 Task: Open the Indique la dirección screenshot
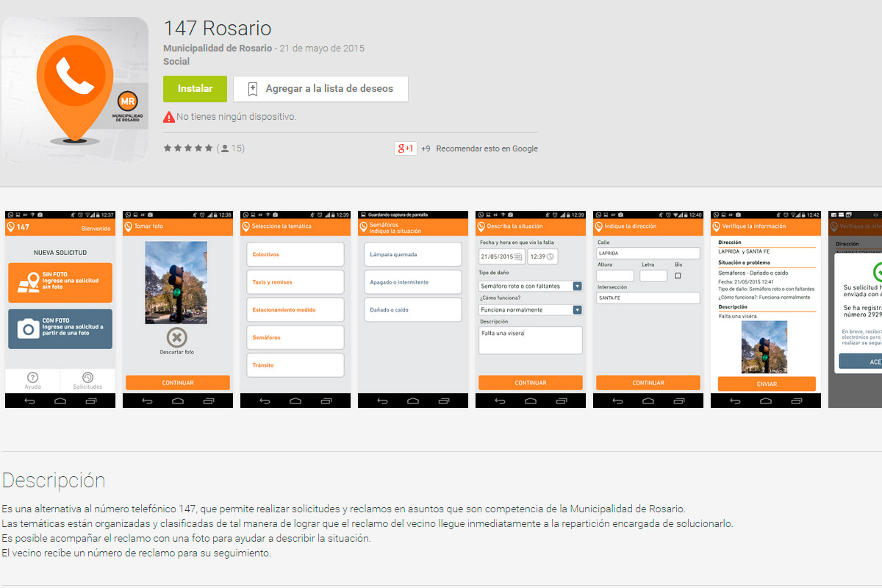coord(648,309)
